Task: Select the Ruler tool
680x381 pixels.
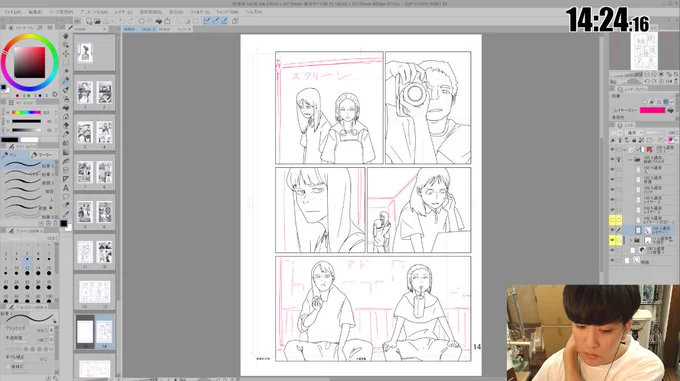Action: point(65,179)
